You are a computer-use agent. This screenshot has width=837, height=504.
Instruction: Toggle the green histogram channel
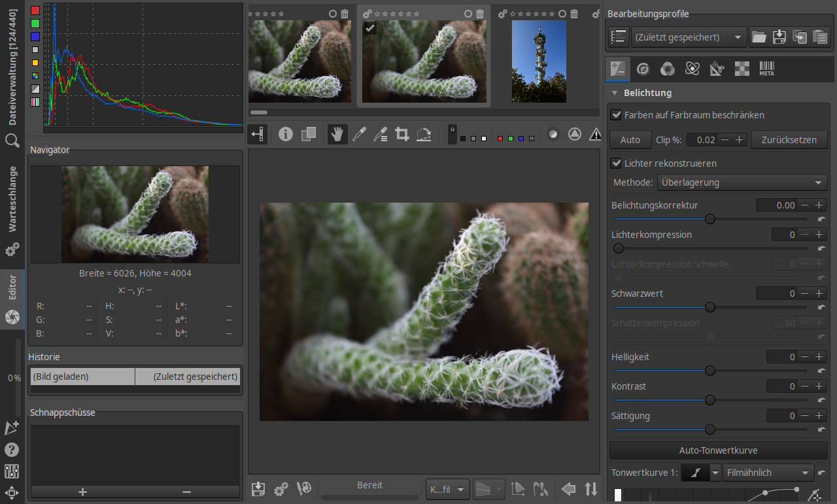pos(35,24)
